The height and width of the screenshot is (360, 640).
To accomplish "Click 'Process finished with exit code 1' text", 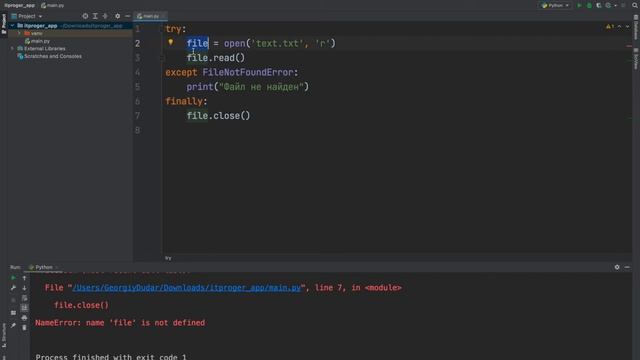I will (x=111, y=357).
